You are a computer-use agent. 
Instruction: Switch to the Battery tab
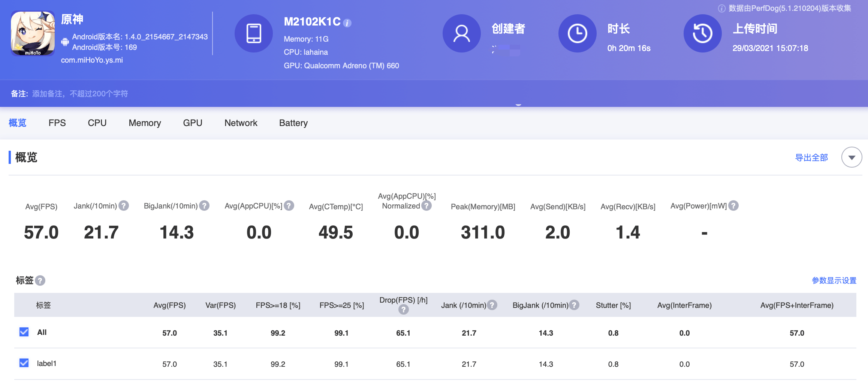click(293, 123)
